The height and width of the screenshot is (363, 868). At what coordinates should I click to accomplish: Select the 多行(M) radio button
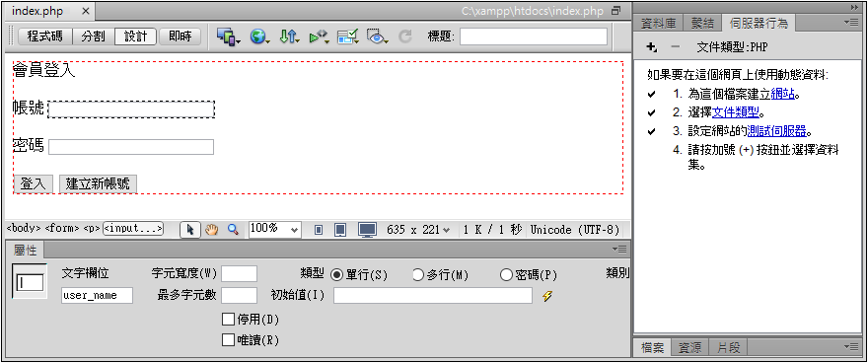point(418,275)
